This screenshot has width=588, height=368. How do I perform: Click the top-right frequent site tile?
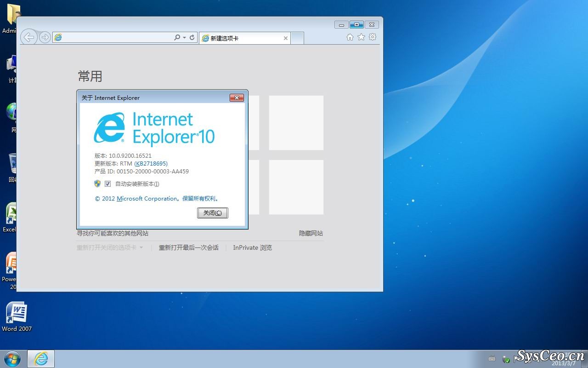(296, 123)
